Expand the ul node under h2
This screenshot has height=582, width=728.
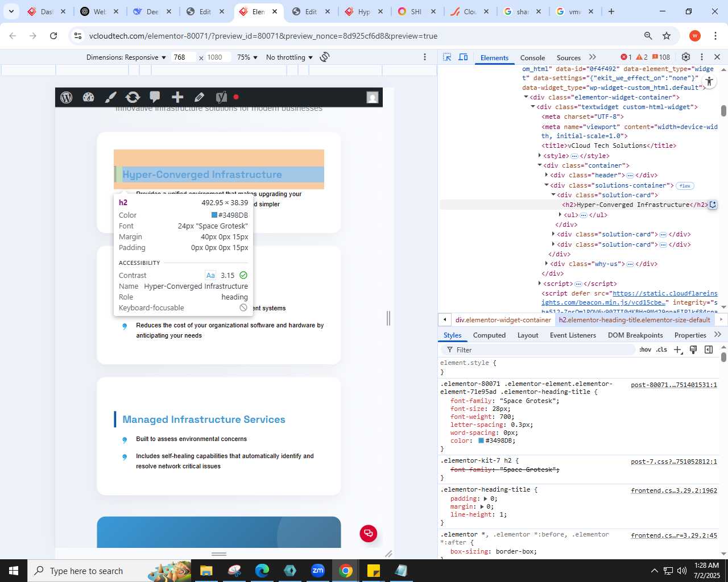[560, 215]
